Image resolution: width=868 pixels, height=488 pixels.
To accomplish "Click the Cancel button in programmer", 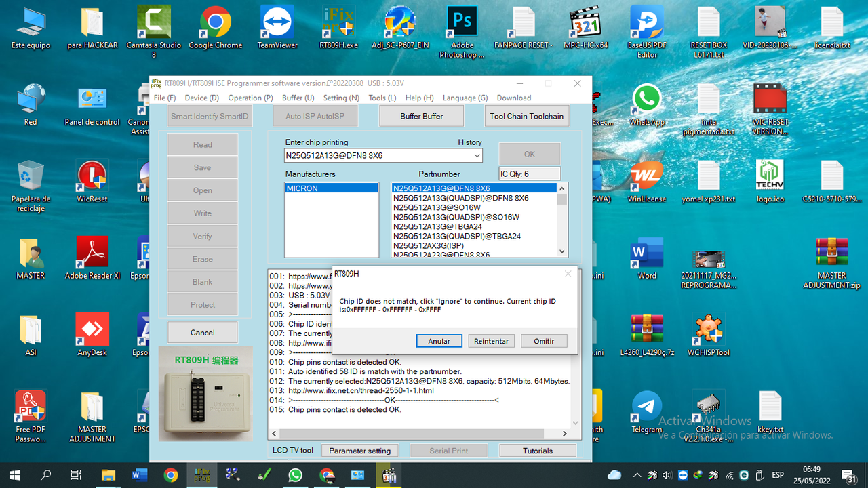I will (x=202, y=333).
